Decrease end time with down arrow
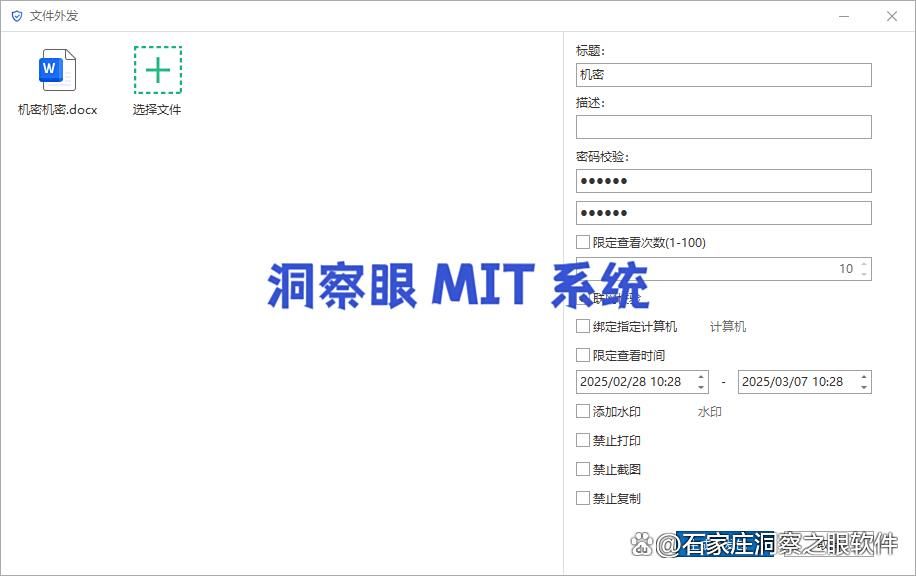 (x=864, y=387)
